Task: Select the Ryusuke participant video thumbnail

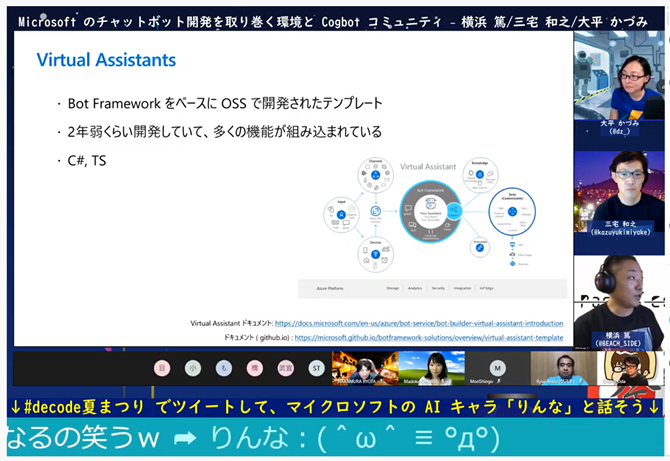Action: click(x=564, y=368)
